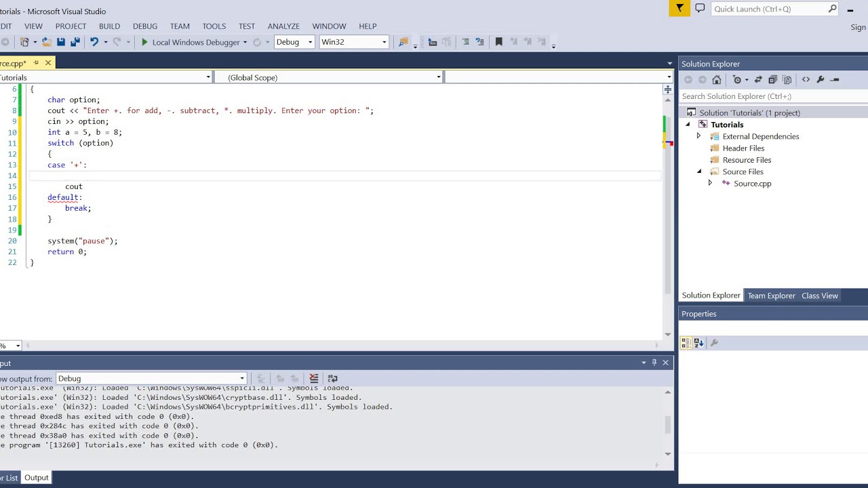Toggle Word Wrap in Output panel
This screenshot has height=488, width=868.
pyautogui.click(x=332, y=378)
